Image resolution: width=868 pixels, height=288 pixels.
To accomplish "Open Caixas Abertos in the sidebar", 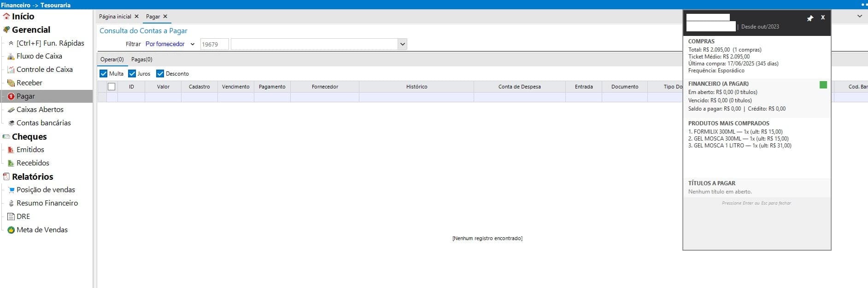I will coord(40,110).
